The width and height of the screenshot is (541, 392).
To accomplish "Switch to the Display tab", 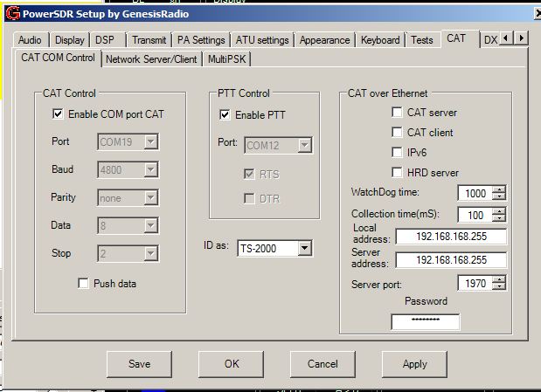I will click(70, 40).
